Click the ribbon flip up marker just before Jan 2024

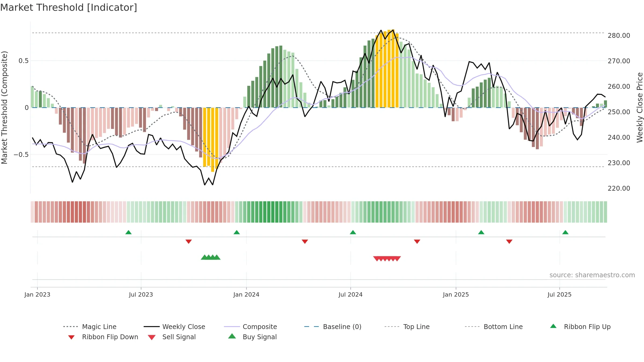(237, 232)
